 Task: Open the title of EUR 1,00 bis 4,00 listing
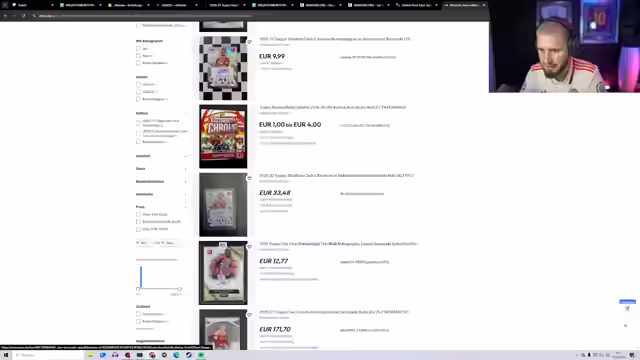pos(333,107)
